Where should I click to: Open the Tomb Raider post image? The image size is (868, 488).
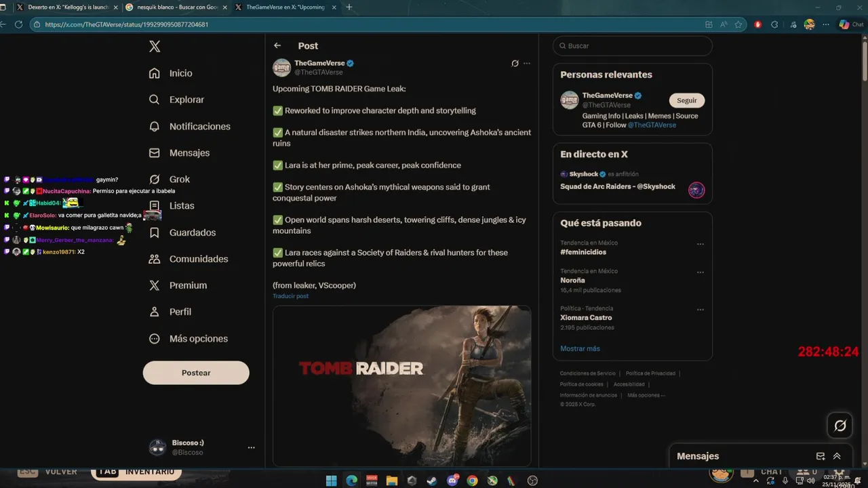[x=402, y=386]
